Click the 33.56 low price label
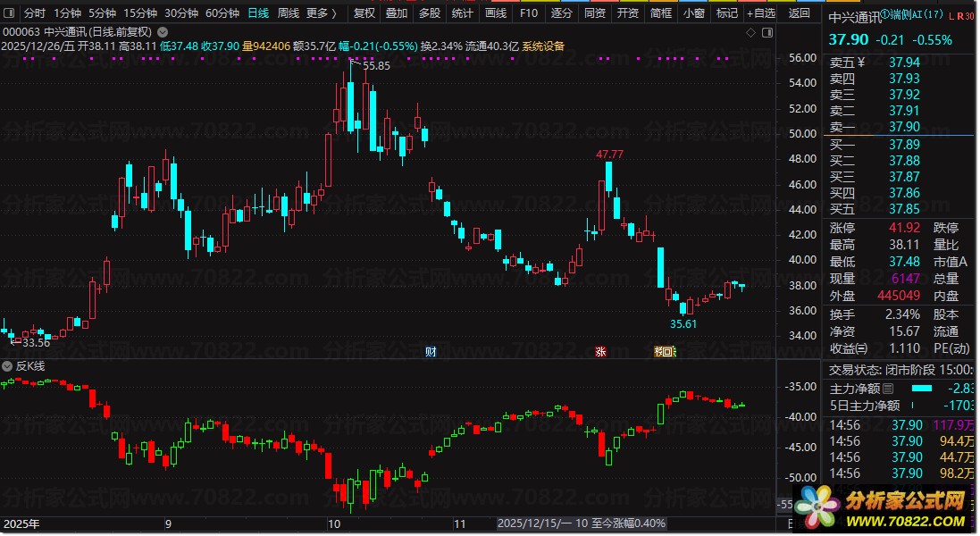The image size is (980, 536). click(x=37, y=342)
